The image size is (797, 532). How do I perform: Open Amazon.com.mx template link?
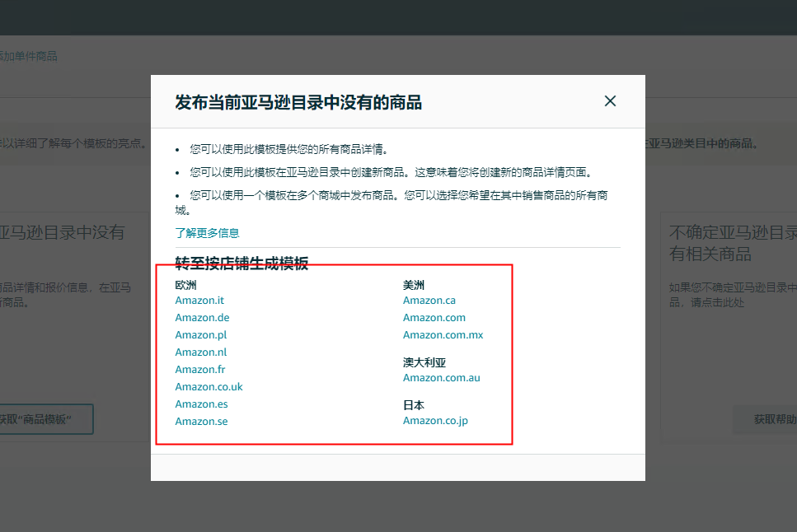tap(443, 335)
